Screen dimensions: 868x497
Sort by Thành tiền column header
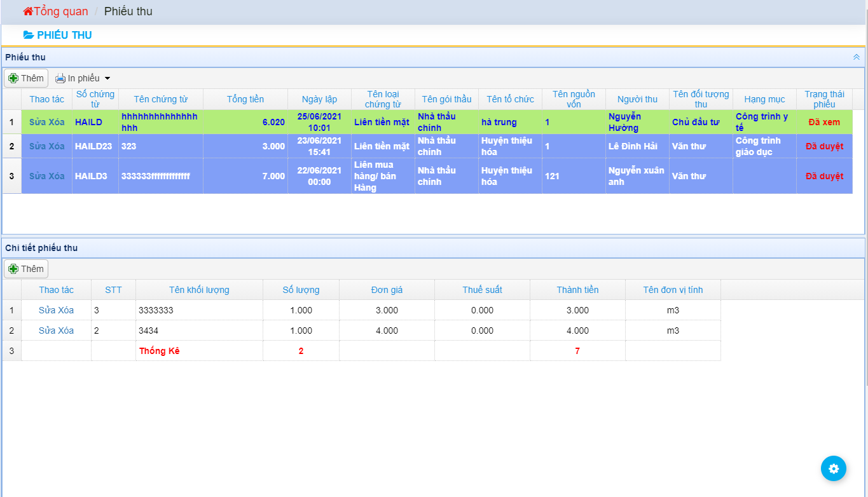[x=577, y=290]
